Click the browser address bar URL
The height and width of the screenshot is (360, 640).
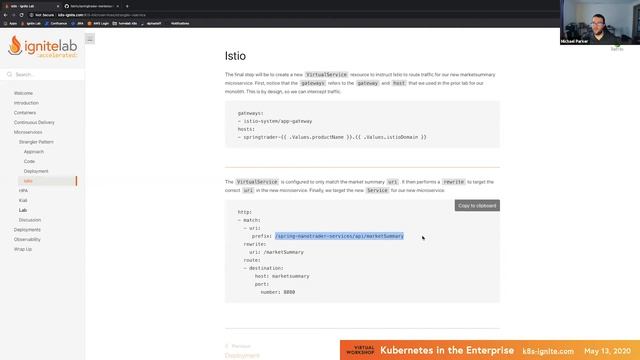coord(102,15)
